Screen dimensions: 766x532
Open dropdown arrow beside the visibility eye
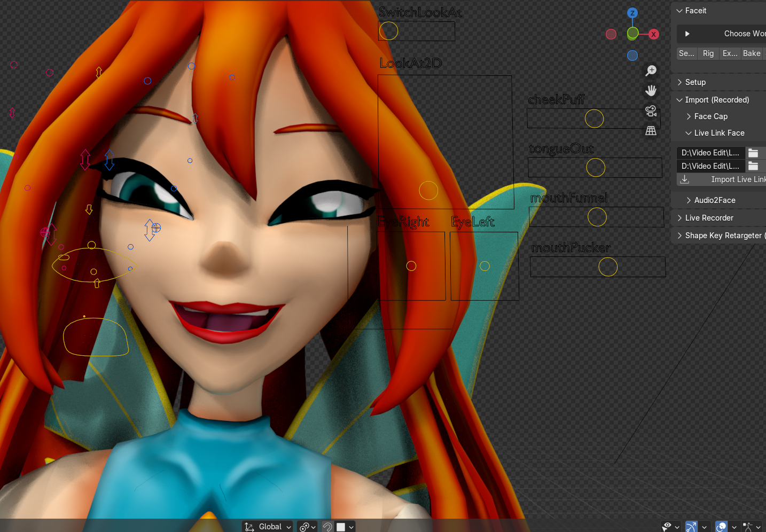677,527
